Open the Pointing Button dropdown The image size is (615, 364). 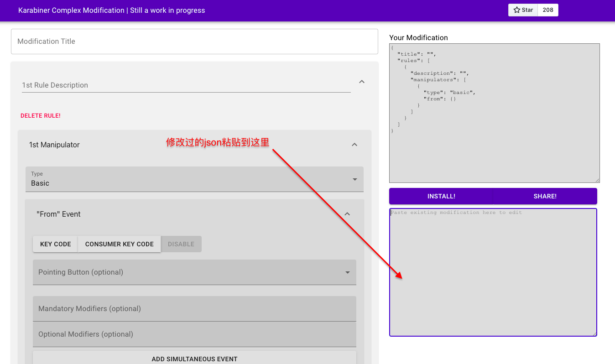(x=194, y=272)
